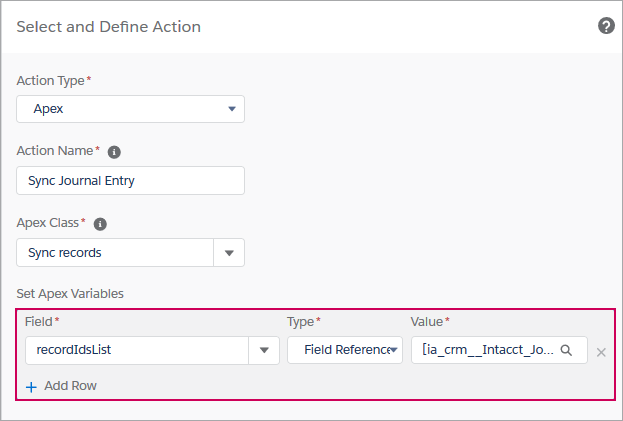Click the Select and Define Action title

tap(108, 27)
